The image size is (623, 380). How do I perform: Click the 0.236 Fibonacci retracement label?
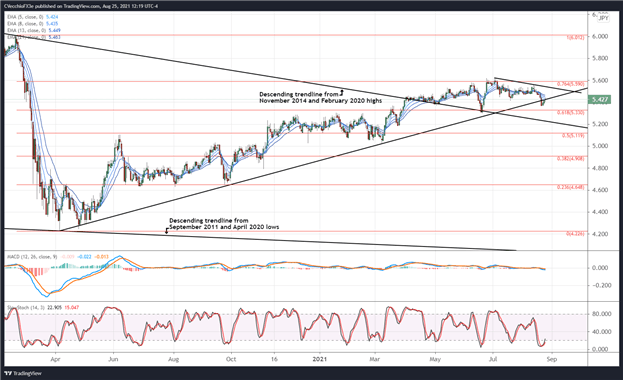pyautogui.click(x=571, y=186)
